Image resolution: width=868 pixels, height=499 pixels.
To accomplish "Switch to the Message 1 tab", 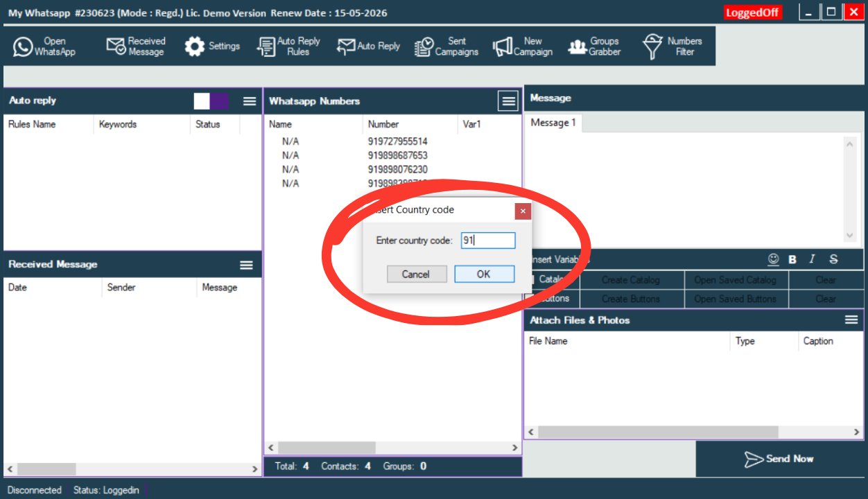I will (553, 123).
